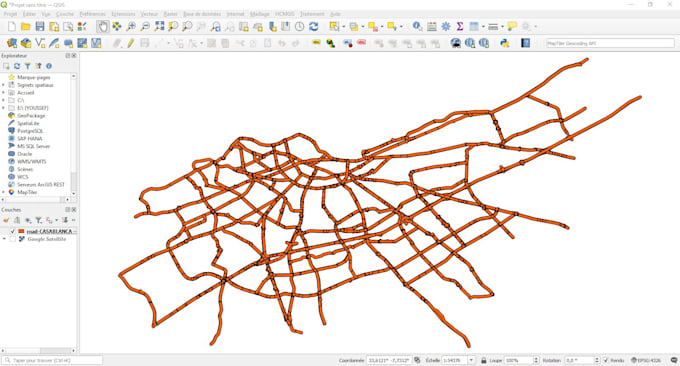Expand the C:\ drive node
Viewport: 680px width, 366px height.
tap(3, 100)
